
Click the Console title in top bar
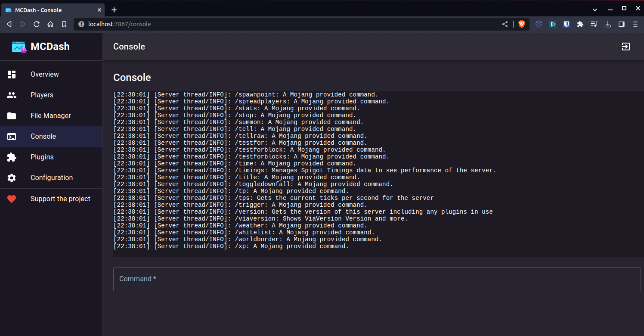coord(129,47)
